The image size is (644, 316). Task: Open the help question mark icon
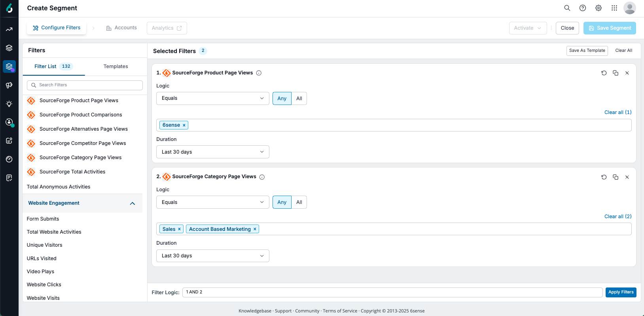(583, 8)
